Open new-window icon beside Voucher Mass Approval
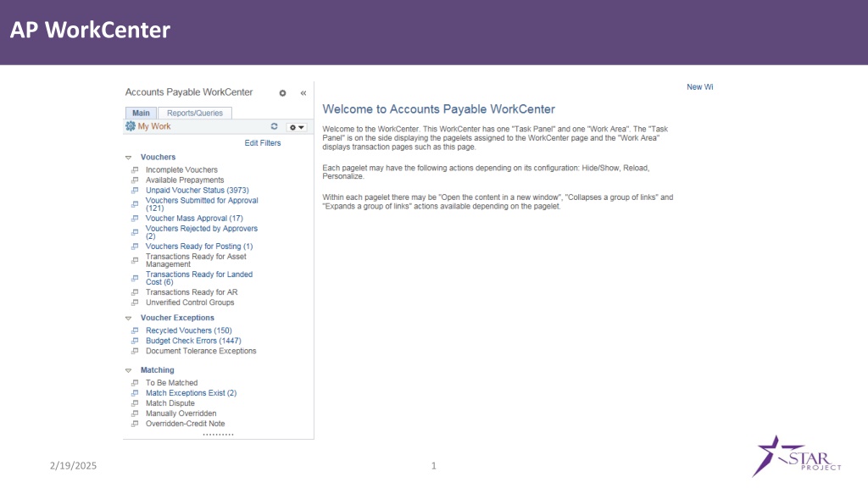This screenshot has height=488, width=868. (135, 218)
